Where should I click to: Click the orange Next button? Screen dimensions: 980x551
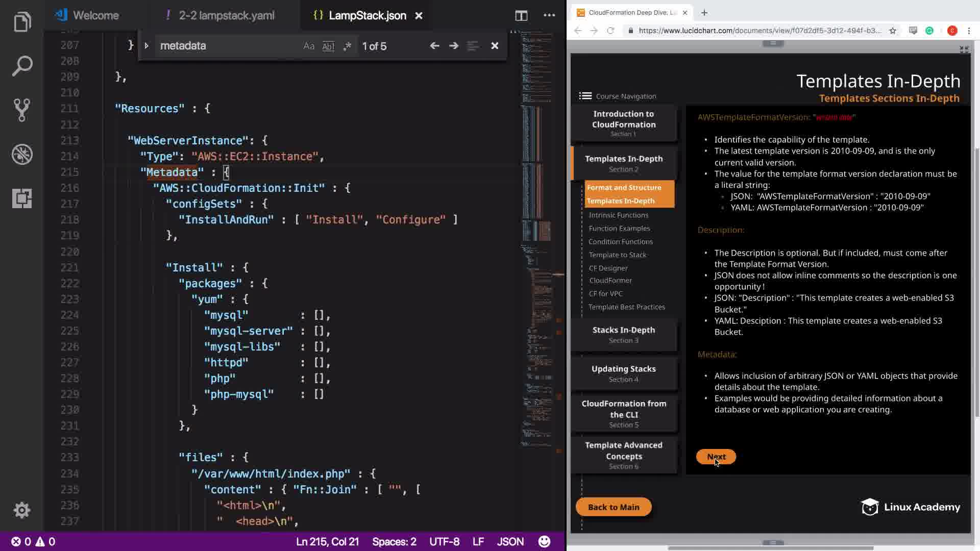(x=716, y=457)
